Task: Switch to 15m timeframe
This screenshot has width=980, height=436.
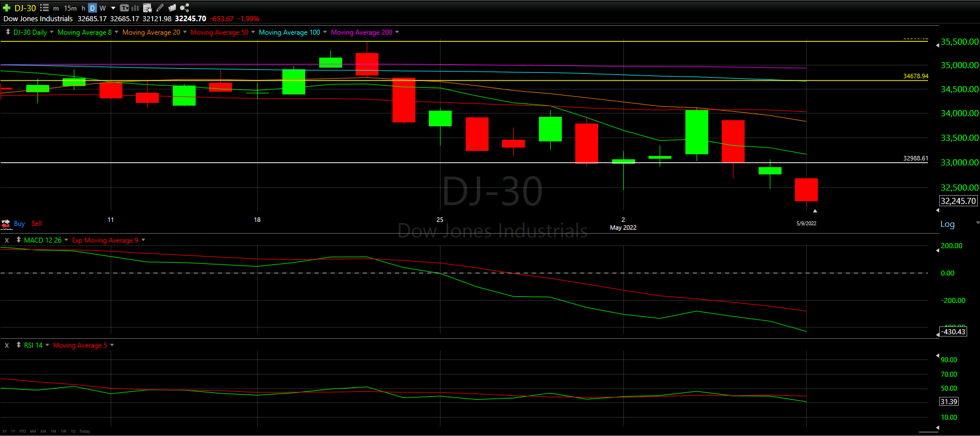Action: tap(70, 8)
